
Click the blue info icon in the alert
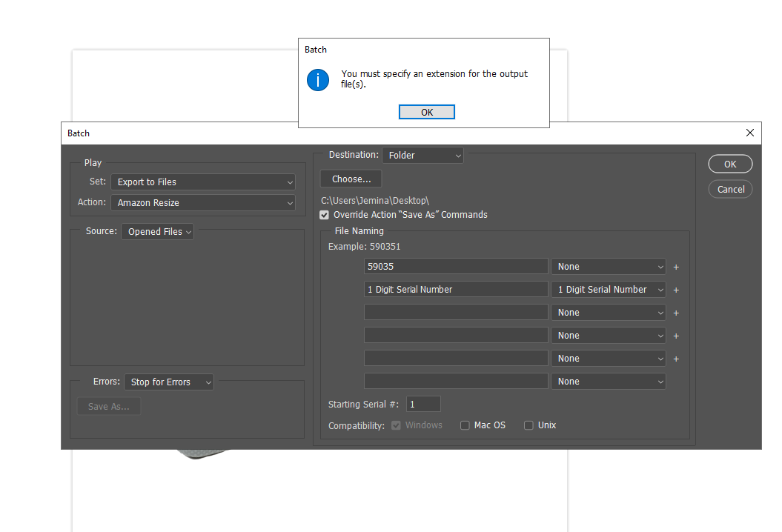click(318, 80)
